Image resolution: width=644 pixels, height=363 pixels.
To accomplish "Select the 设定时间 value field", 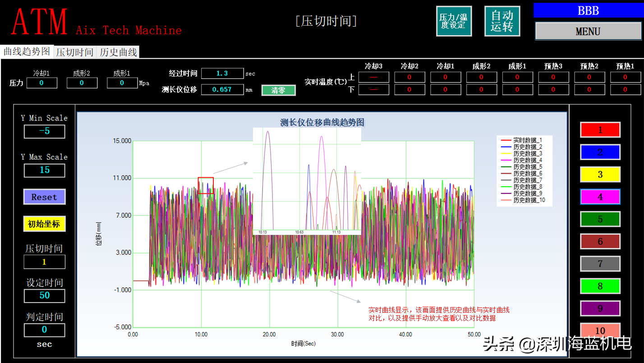I will pyautogui.click(x=44, y=296).
